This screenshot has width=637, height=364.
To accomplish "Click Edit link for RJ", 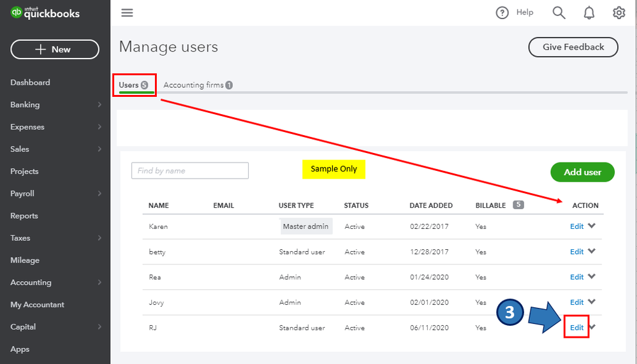I will coord(576,328).
